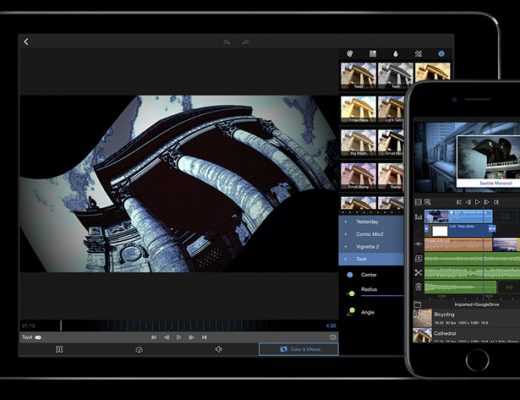Play the iPad preview
This screenshot has height=400, width=520.
(179, 337)
